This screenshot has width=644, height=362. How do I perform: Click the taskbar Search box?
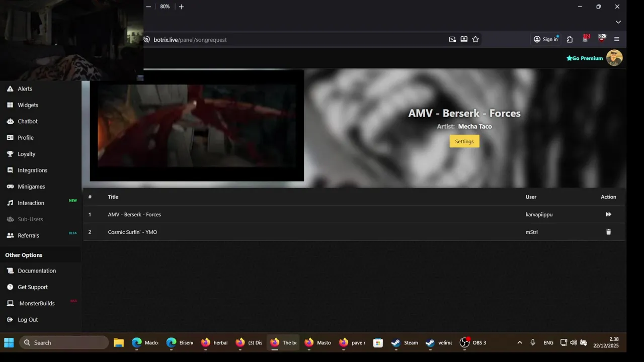(x=64, y=343)
